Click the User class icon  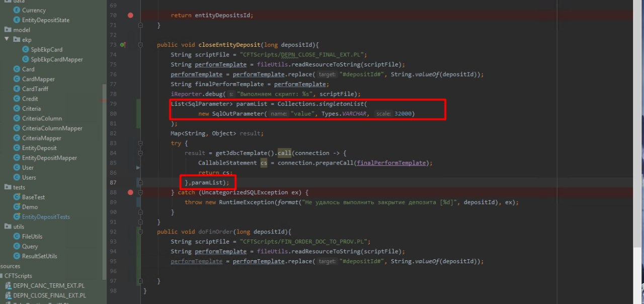coord(17,168)
